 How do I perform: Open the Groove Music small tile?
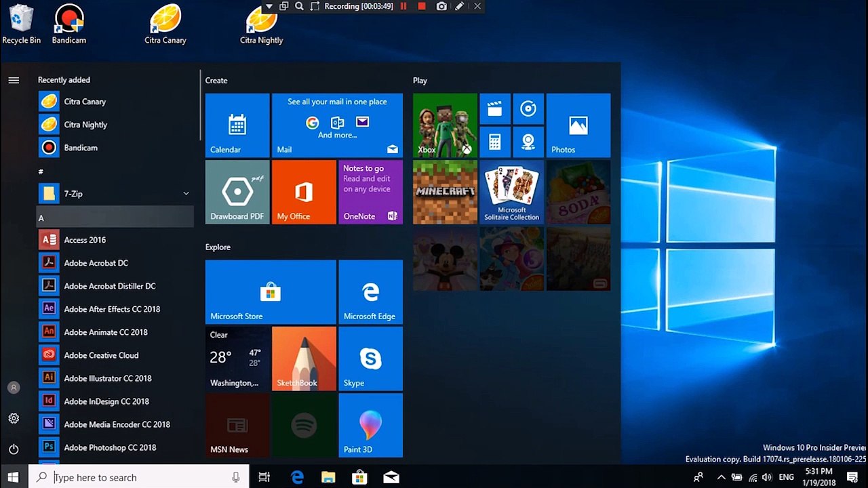pyautogui.click(x=528, y=108)
